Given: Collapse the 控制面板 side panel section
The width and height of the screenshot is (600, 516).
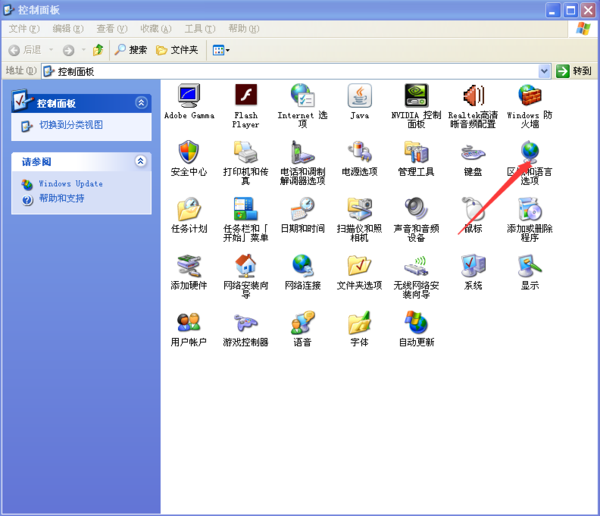Looking at the screenshot, I should (141, 103).
